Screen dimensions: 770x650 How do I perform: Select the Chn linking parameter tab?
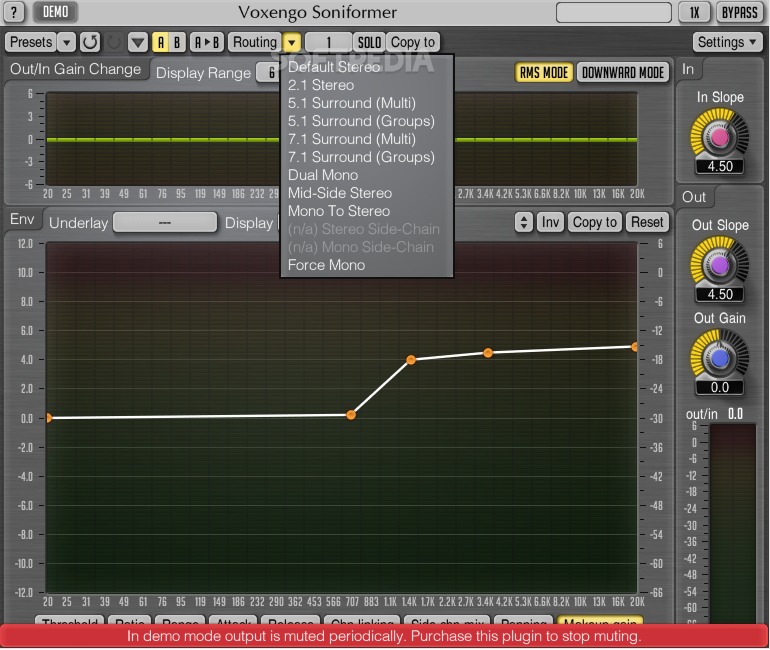click(x=362, y=621)
